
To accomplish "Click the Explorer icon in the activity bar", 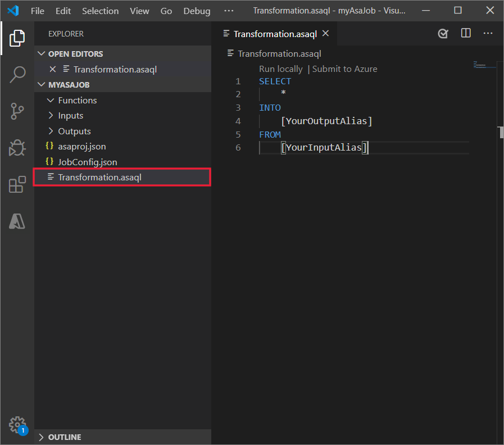I will (17, 38).
